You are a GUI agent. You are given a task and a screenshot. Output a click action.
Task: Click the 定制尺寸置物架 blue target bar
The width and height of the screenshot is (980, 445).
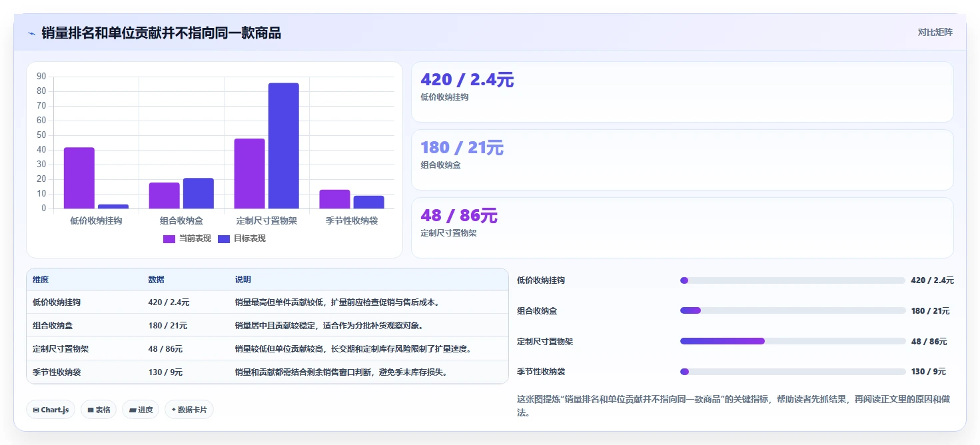pos(284,146)
